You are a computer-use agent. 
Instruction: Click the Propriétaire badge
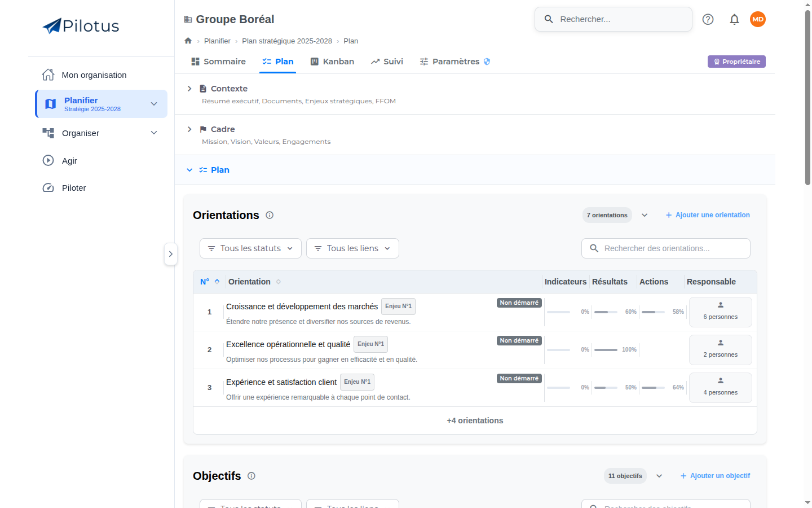point(736,62)
